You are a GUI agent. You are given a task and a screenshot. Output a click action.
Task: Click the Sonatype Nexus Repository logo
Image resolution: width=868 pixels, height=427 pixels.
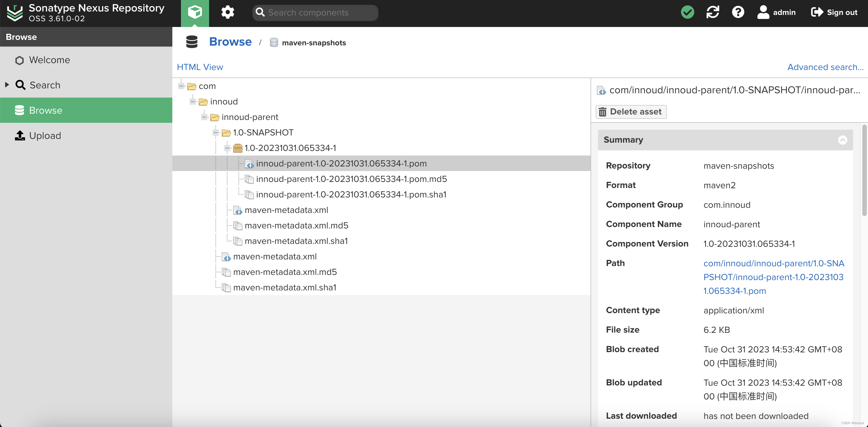point(15,13)
